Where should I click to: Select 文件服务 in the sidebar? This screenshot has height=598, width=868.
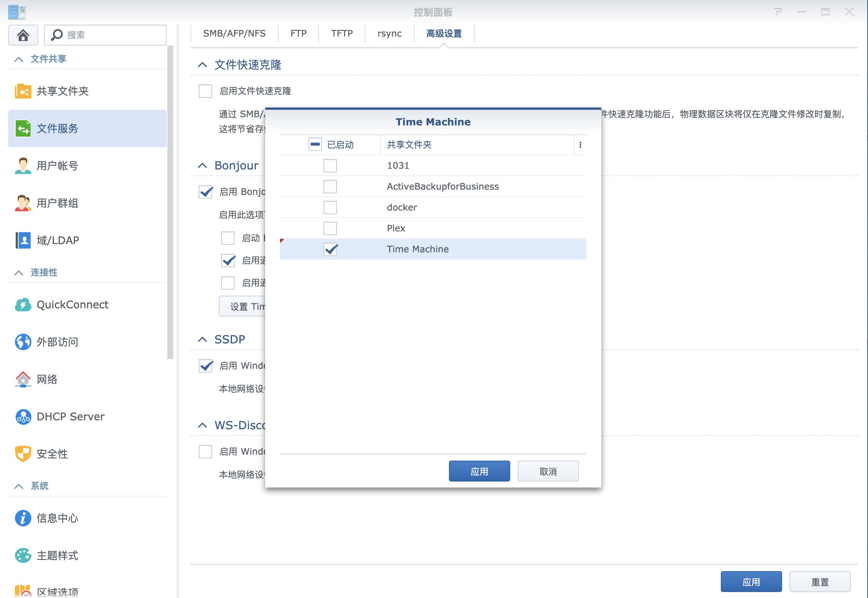(x=57, y=128)
